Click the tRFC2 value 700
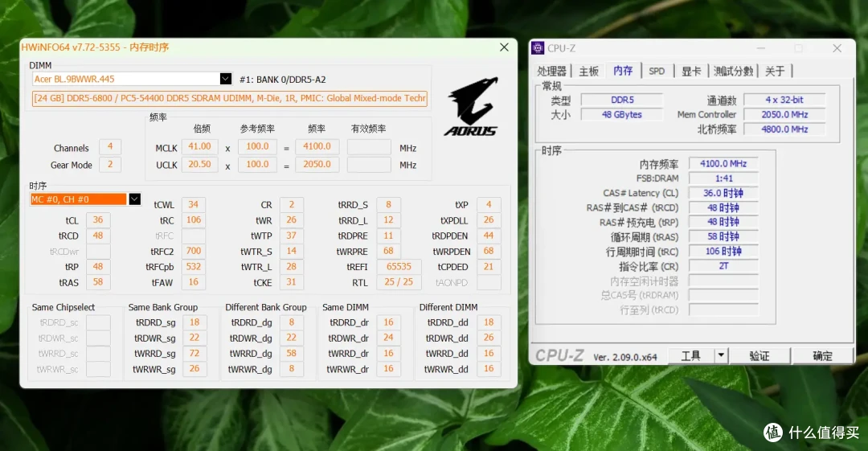The height and width of the screenshot is (451, 868). (193, 251)
